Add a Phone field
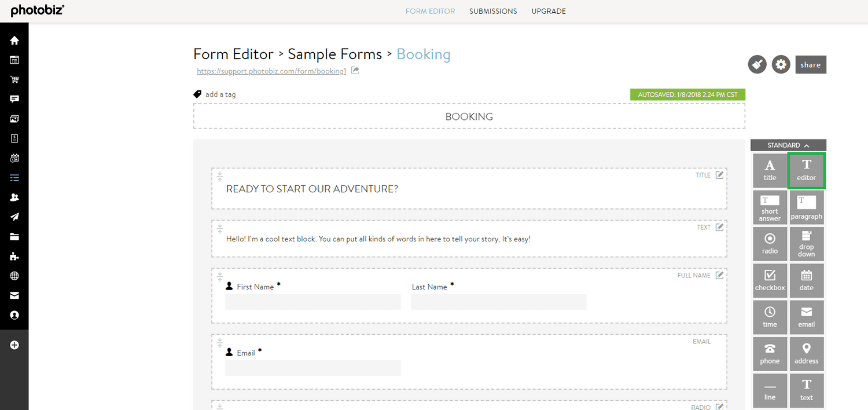 coord(770,353)
